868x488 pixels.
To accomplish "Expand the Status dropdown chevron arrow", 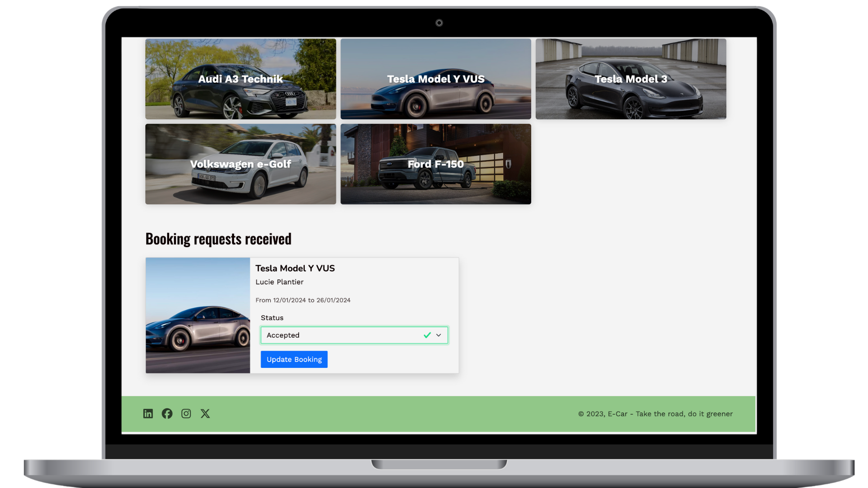I will tap(439, 335).
